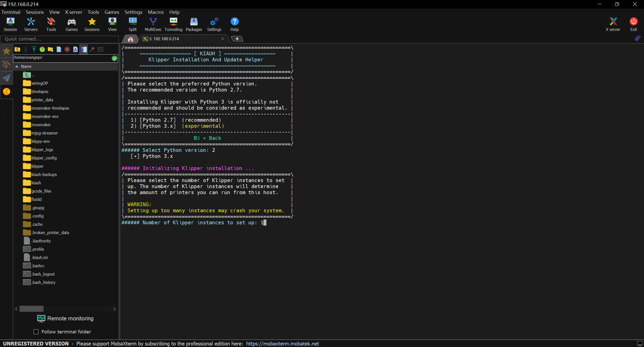Launch the X server icon
Viewport: 644px width, 347px height.
click(613, 24)
